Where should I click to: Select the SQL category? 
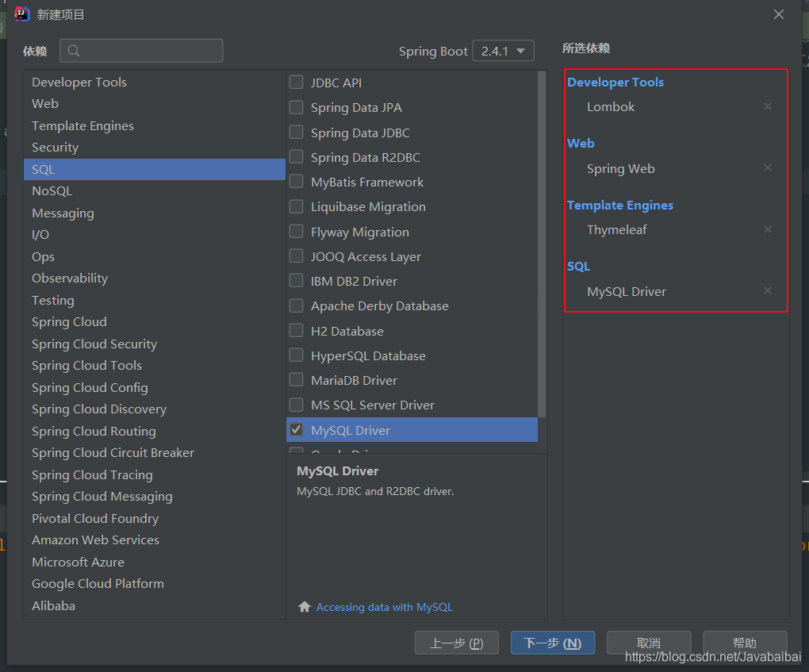click(x=155, y=169)
